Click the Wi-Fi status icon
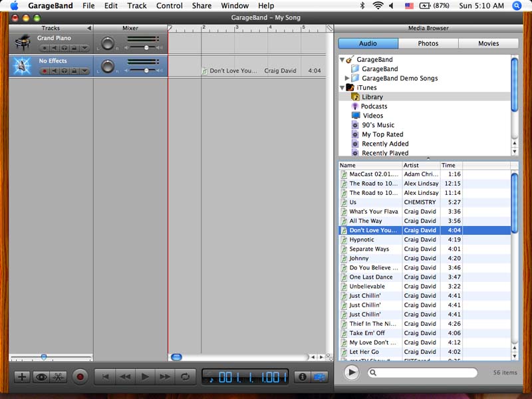 (x=378, y=6)
